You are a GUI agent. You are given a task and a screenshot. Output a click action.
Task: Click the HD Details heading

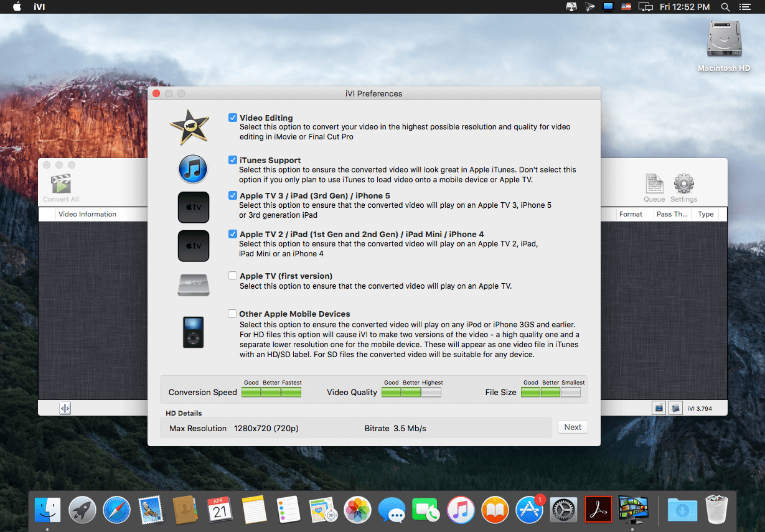(x=184, y=413)
